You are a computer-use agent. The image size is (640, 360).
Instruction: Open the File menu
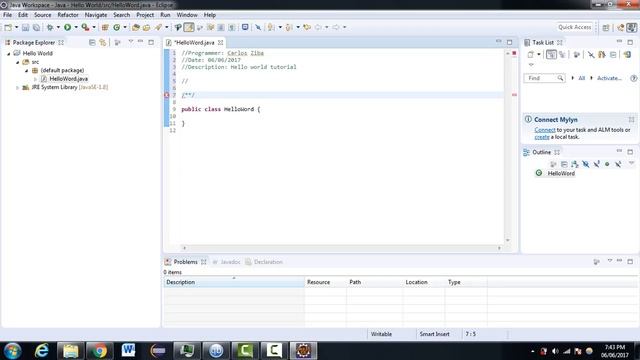(x=7, y=15)
